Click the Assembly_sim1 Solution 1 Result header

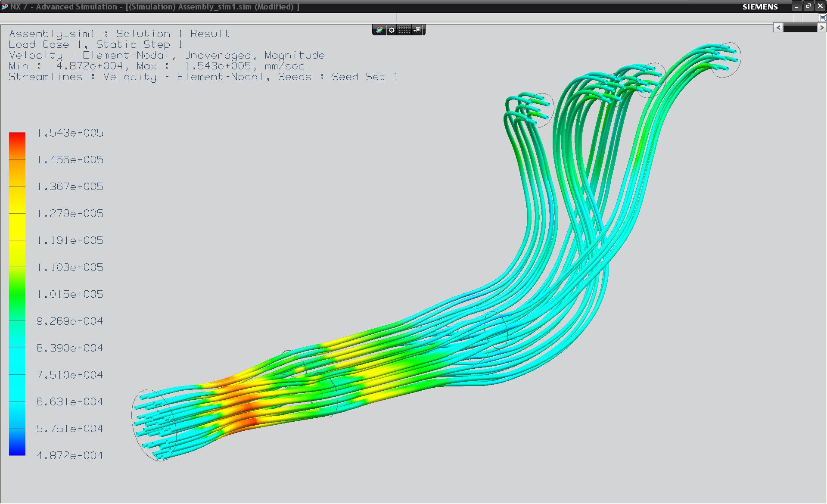pyautogui.click(x=120, y=34)
